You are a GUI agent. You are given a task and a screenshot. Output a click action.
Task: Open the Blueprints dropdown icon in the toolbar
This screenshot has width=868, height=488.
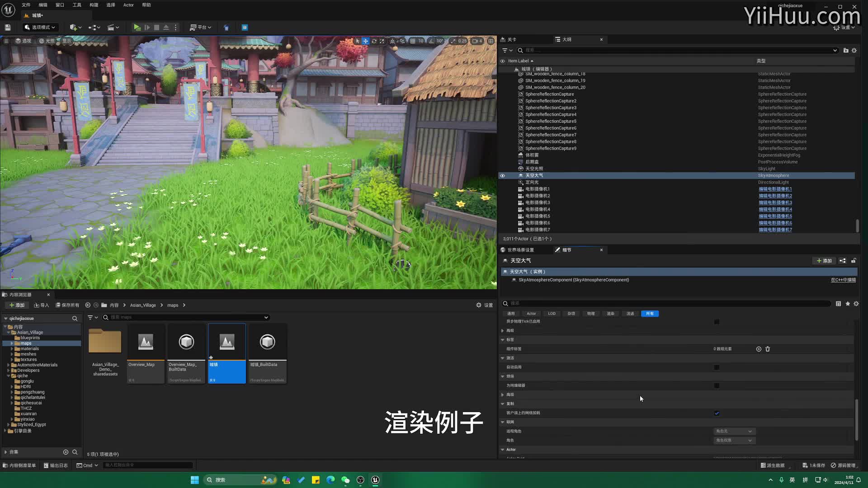coord(94,28)
